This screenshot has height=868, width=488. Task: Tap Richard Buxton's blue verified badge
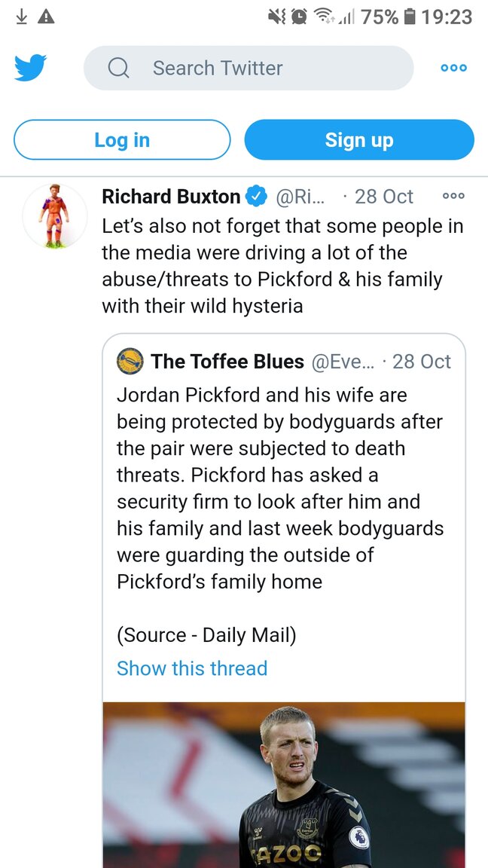click(257, 197)
